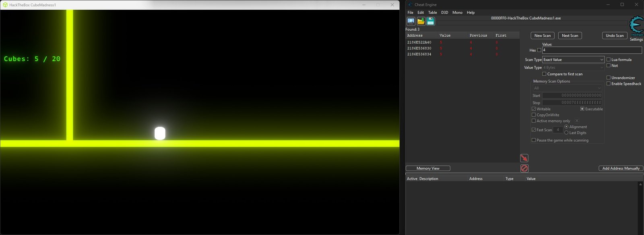Check Pause the game while scanning

pos(534,140)
